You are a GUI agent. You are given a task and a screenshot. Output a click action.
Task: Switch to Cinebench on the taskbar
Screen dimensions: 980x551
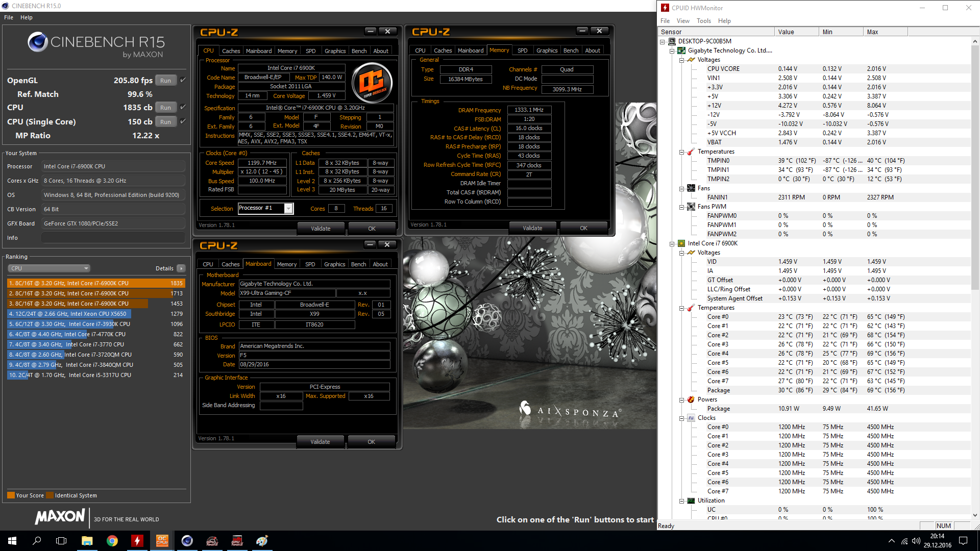pos(187,541)
